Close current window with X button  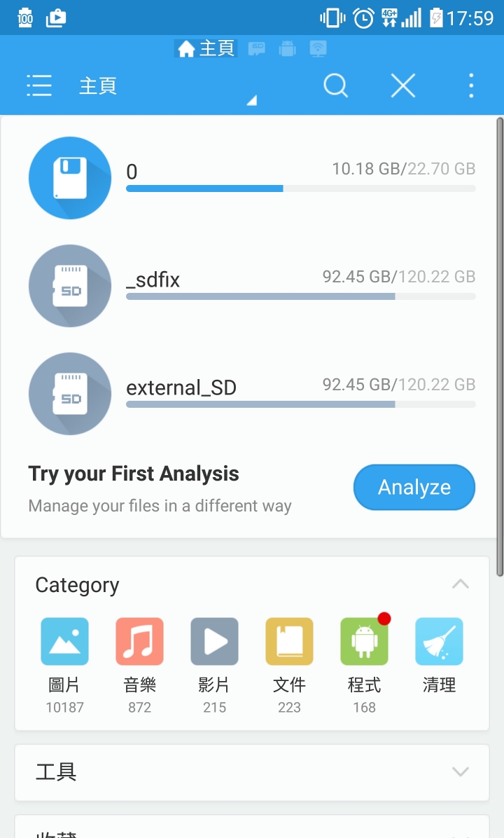[403, 85]
